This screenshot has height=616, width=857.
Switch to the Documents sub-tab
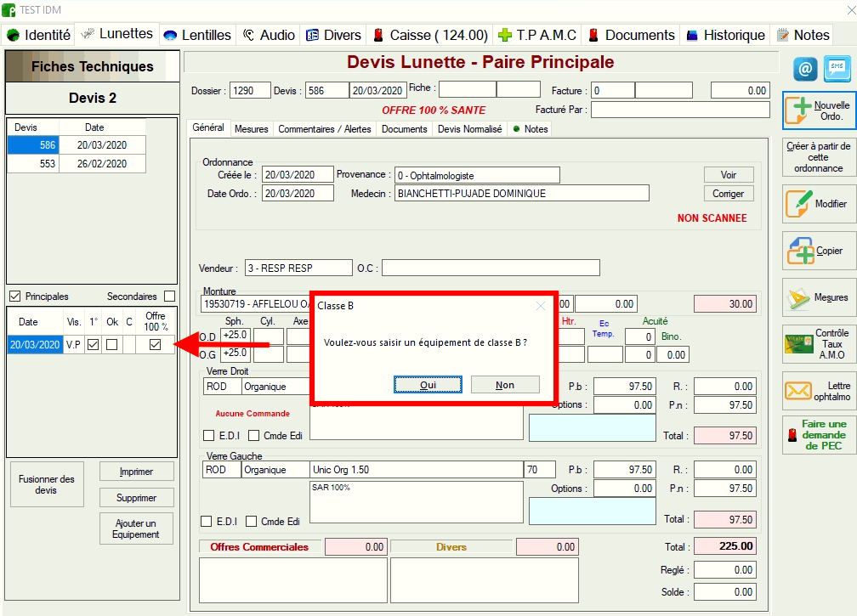click(405, 129)
